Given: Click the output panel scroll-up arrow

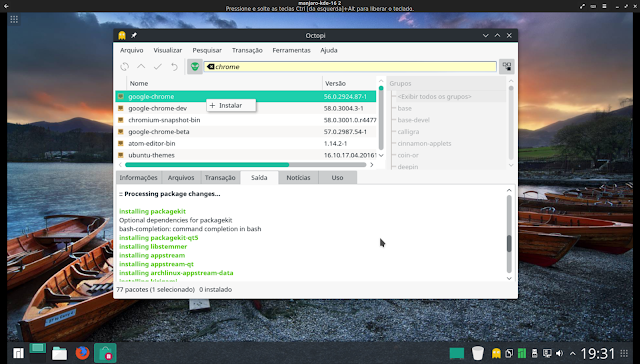Looking at the screenshot, I should click(509, 190).
